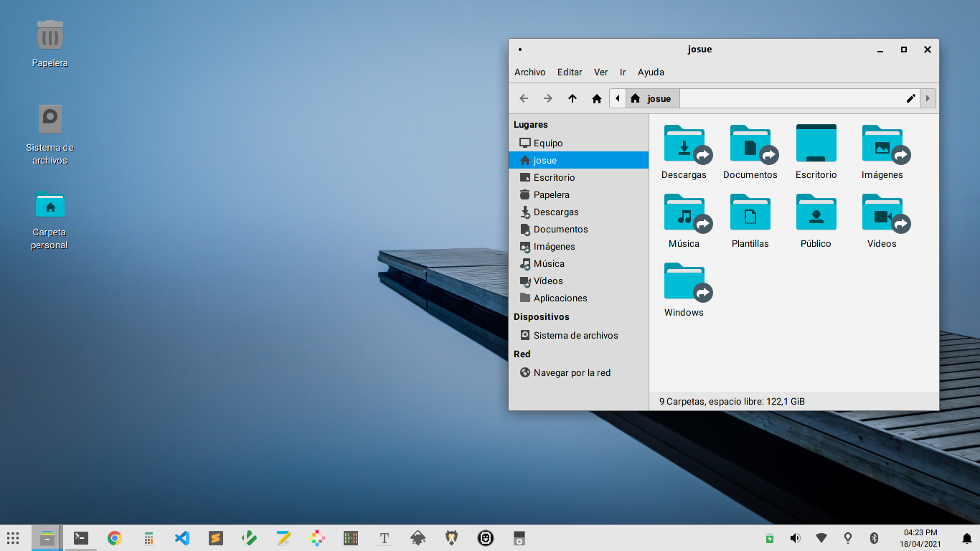Image resolution: width=980 pixels, height=551 pixels.
Task: Click the fox-head app icon in taskbar
Action: pos(452,538)
